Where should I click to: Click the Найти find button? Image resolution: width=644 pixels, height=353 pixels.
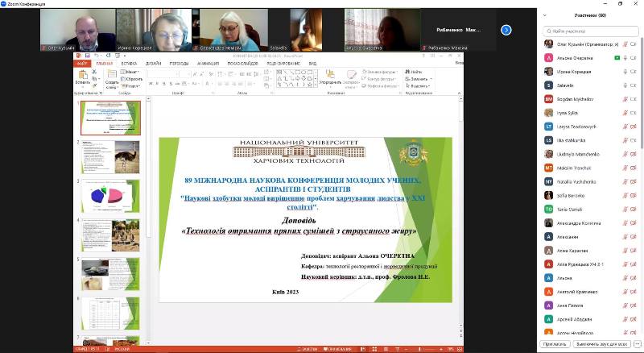pyautogui.click(x=414, y=72)
